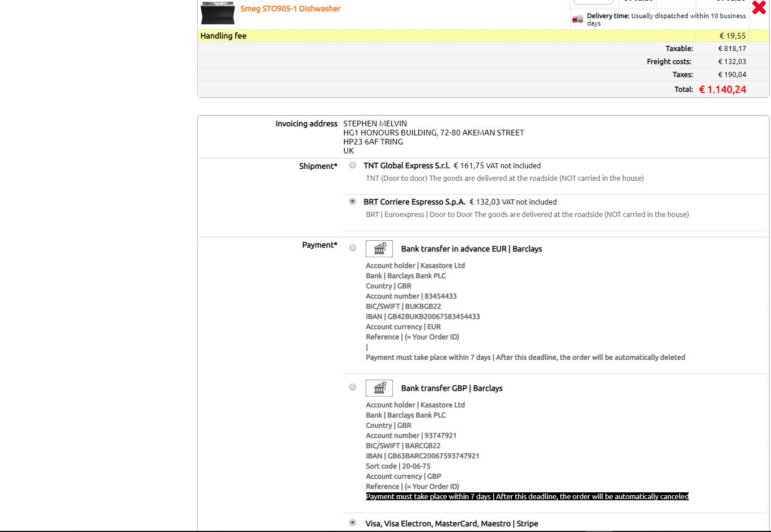Click the 'HP23 6AF TRING' line
771x532 pixels.
373,142
